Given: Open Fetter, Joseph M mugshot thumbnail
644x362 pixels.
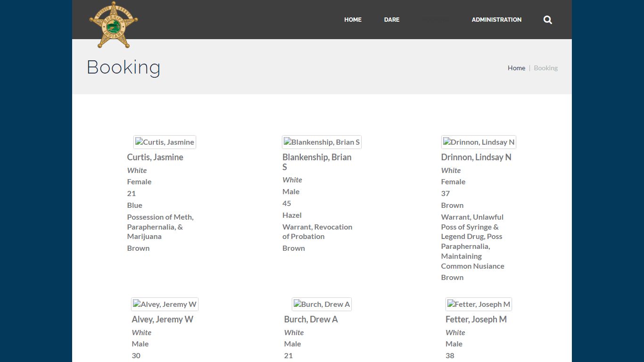Looking at the screenshot, I should [479, 304].
